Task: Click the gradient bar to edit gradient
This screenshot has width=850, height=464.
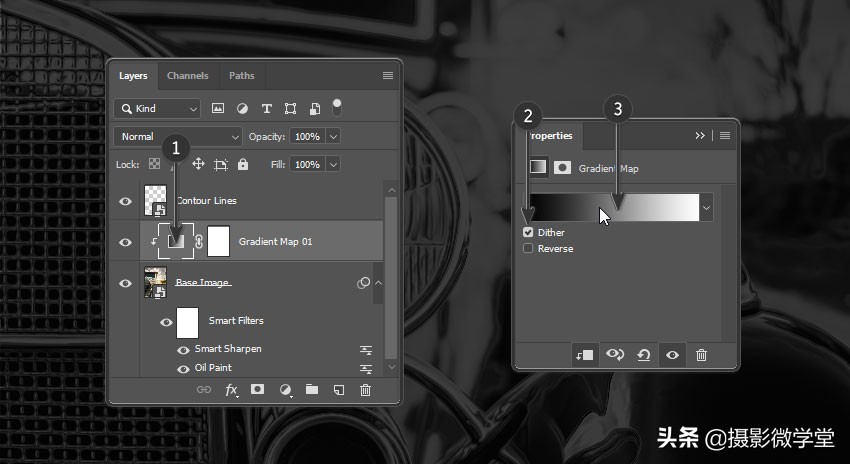Action: [x=614, y=207]
